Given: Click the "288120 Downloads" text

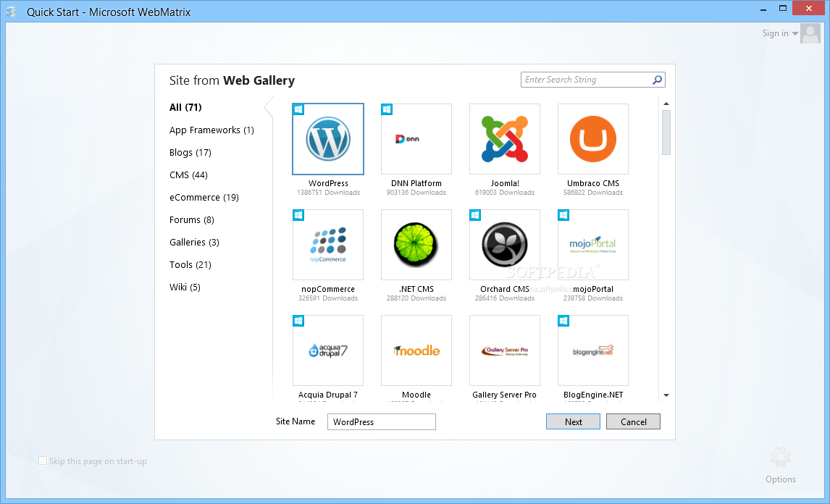Looking at the screenshot, I should pyautogui.click(x=416, y=298).
